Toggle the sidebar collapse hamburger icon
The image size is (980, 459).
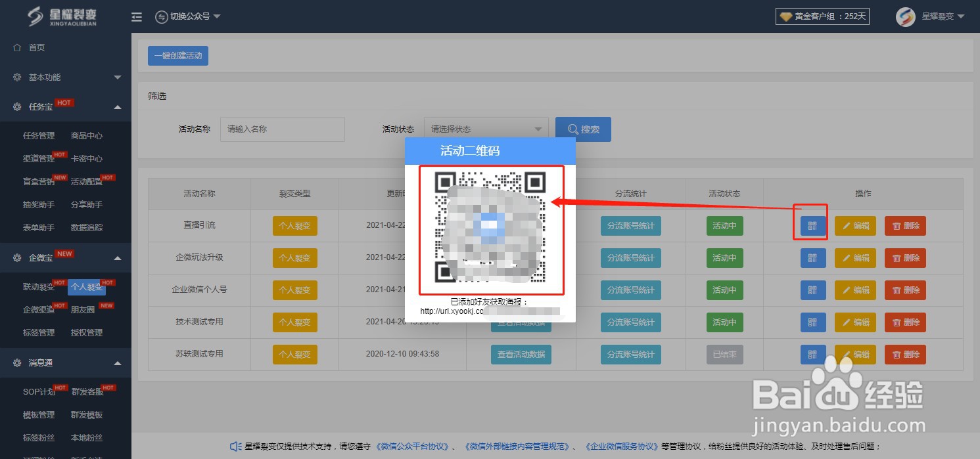[x=137, y=16]
